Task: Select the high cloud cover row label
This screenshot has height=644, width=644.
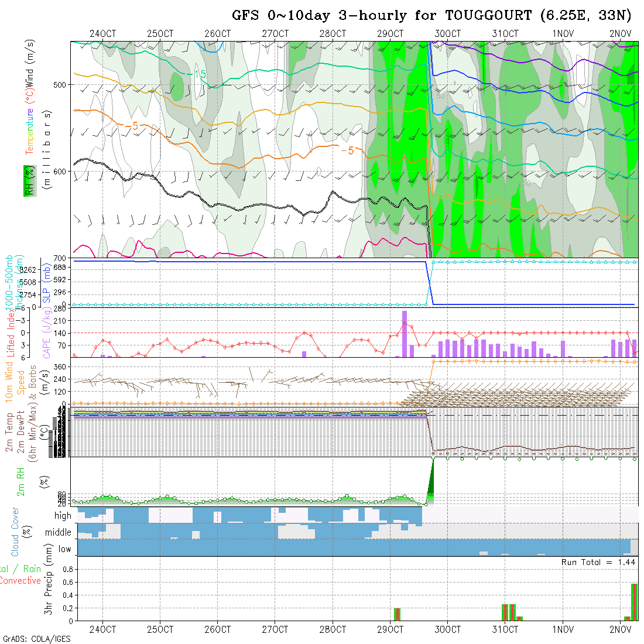Action: click(63, 515)
